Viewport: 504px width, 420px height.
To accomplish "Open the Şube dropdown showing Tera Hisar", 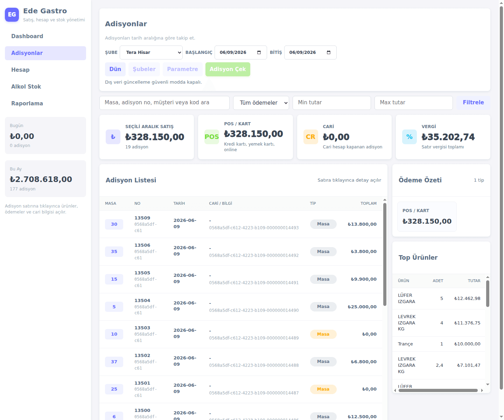I will (151, 52).
